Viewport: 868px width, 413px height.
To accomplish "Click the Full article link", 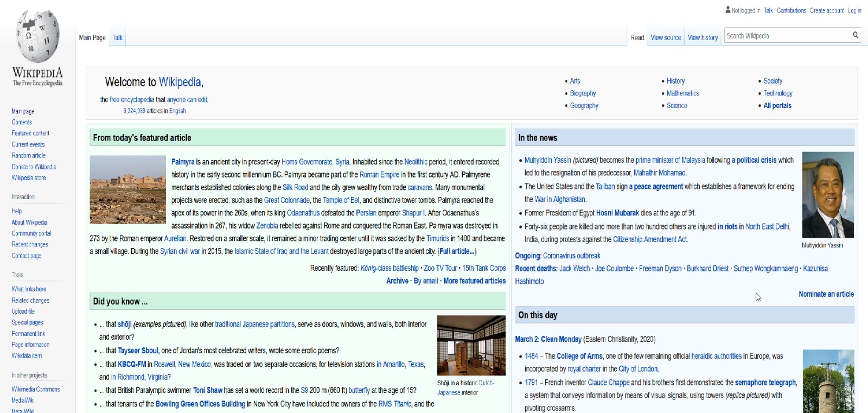I will pos(456,251).
